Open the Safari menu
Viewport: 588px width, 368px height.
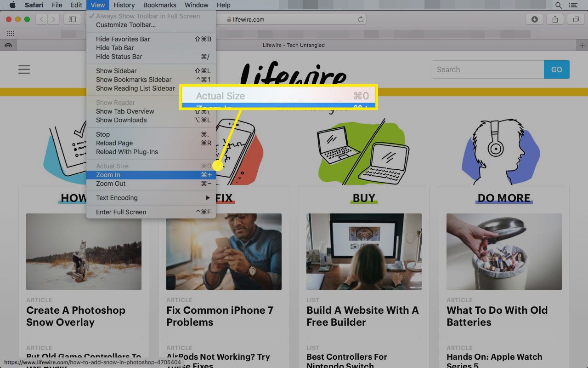(34, 5)
